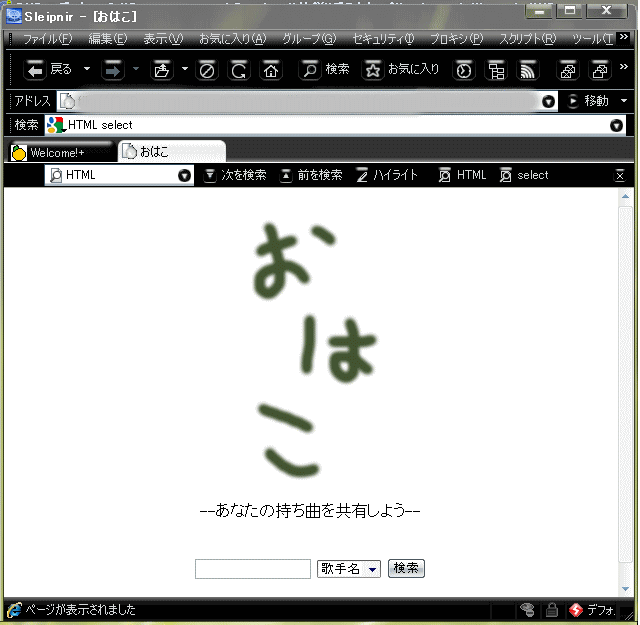640x625 pixels.
Task: Toggle the ハイライト highlight button
Action: coord(387,175)
